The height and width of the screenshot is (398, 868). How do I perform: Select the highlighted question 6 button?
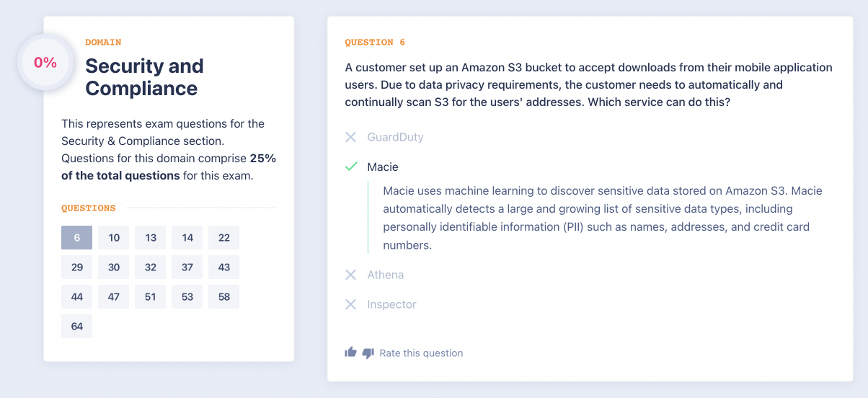pyautogui.click(x=77, y=238)
